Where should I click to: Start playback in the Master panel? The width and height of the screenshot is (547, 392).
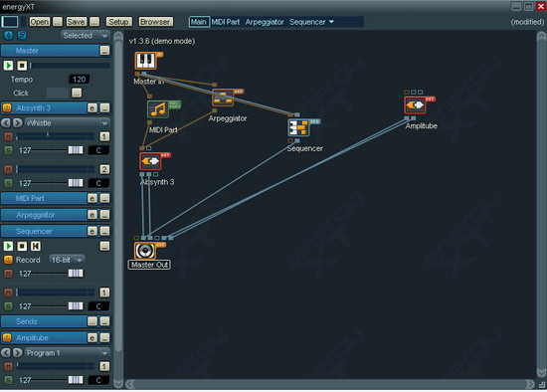click(x=8, y=66)
